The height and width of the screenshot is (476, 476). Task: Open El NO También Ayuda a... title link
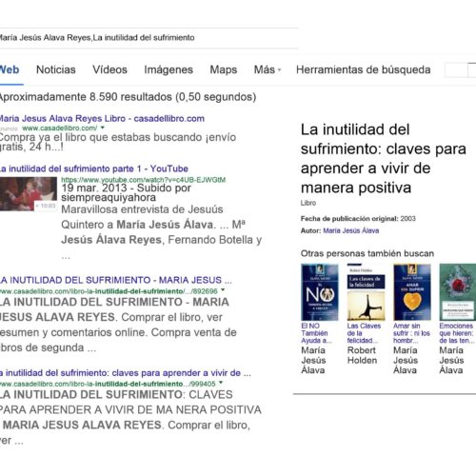(316, 333)
